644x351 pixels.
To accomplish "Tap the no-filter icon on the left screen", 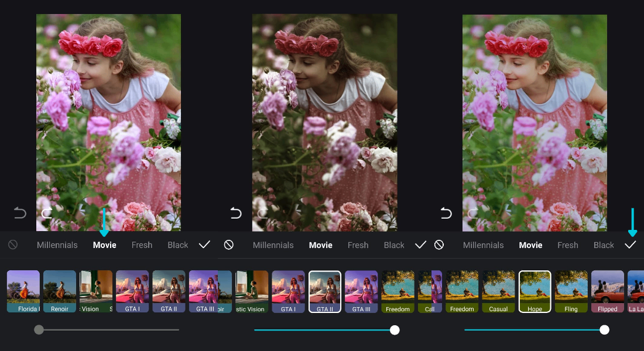I will click(x=13, y=245).
